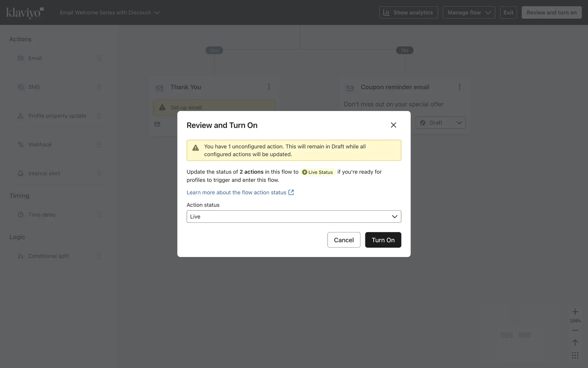Click Review and turn on button
The width and height of the screenshot is (588, 368).
click(x=551, y=13)
